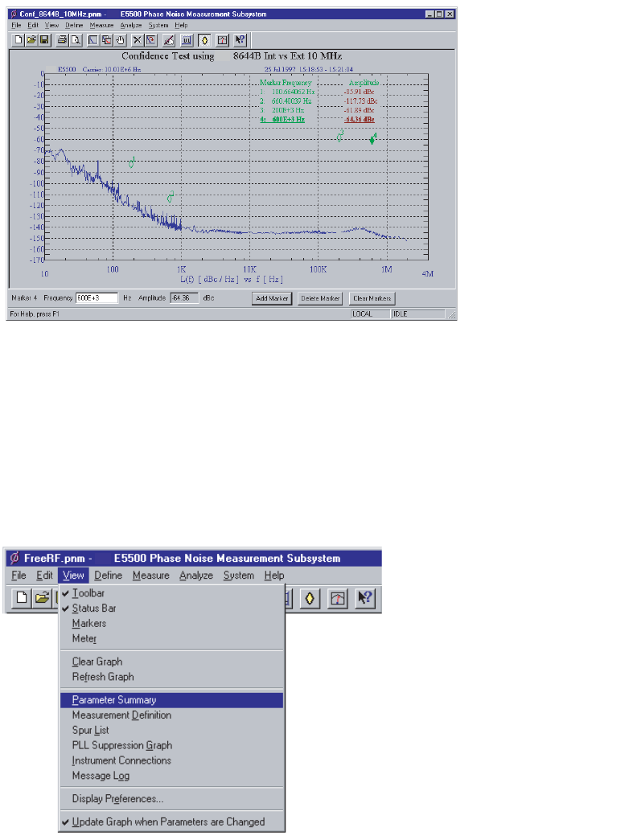The height and width of the screenshot is (840, 625).
Task: Click Print icon in Conf_8644B window toolbar
Action: (62, 39)
